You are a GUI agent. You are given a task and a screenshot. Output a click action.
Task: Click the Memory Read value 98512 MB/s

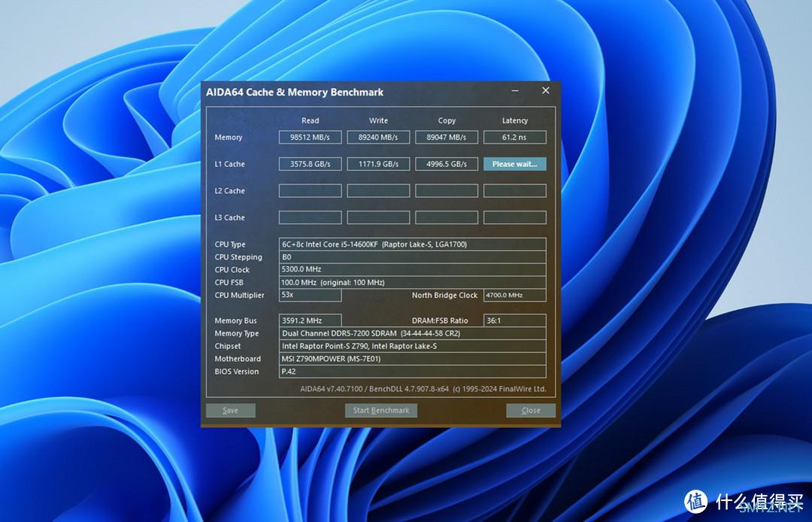click(x=311, y=137)
